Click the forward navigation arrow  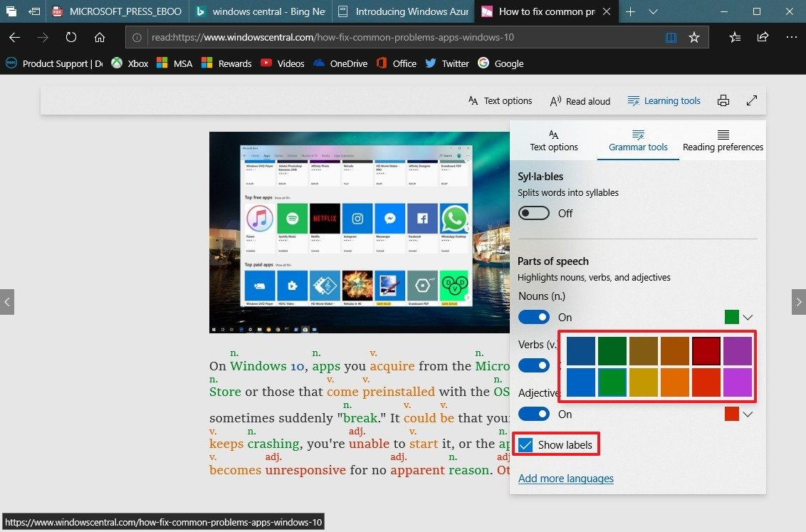[x=43, y=37]
